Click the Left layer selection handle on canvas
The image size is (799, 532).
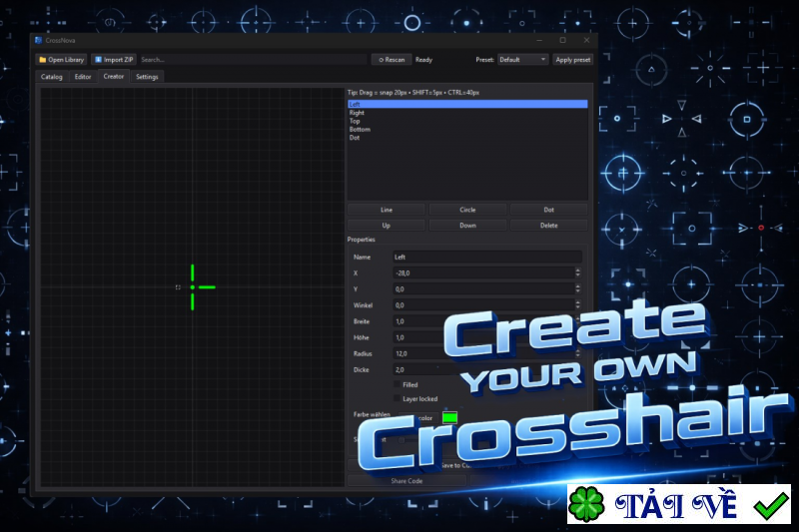pyautogui.click(x=178, y=287)
